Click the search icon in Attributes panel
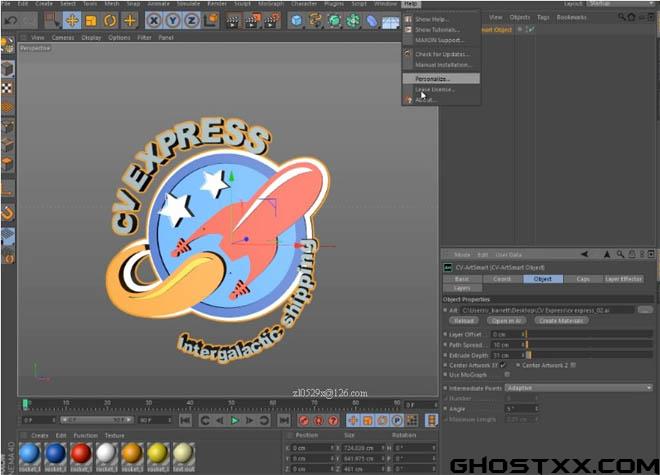This screenshot has width=660, height=475. [x=620, y=254]
